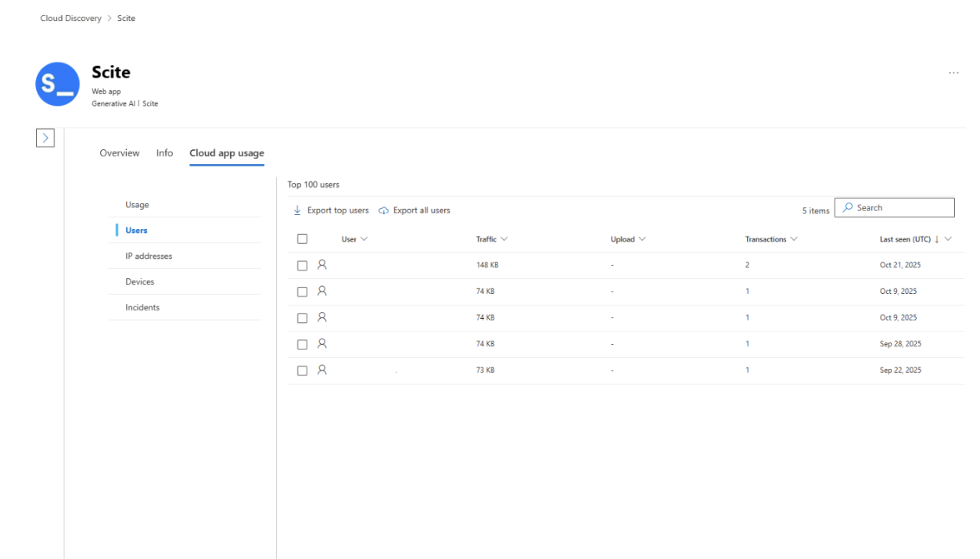Sort by the Upload column header
980x559 pixels.
point(628,239)
